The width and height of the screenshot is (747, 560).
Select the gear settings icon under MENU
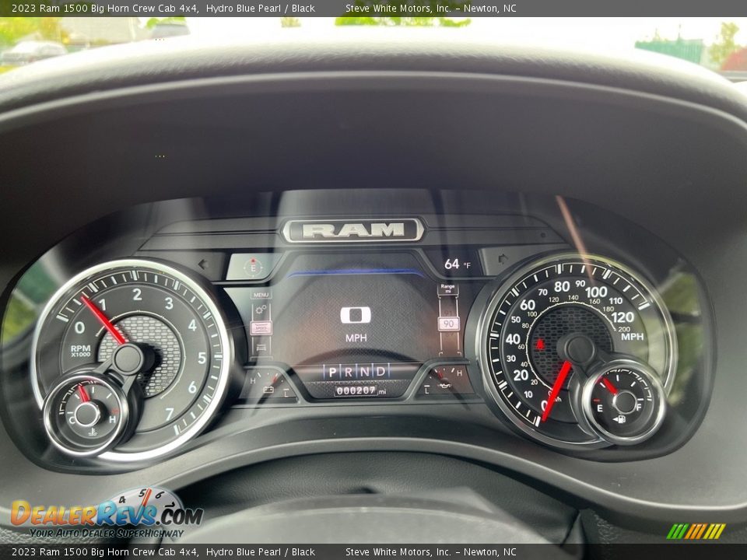(261, 310)
